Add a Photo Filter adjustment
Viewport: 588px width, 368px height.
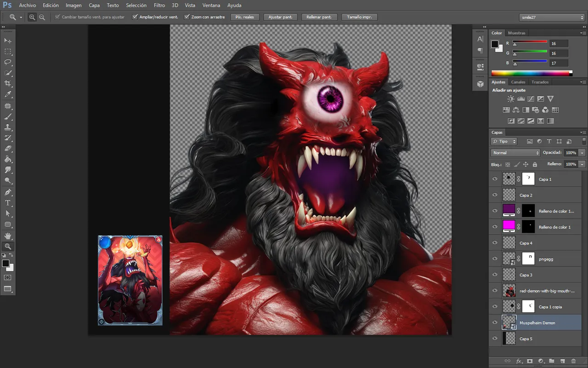(x=535, y=110)
